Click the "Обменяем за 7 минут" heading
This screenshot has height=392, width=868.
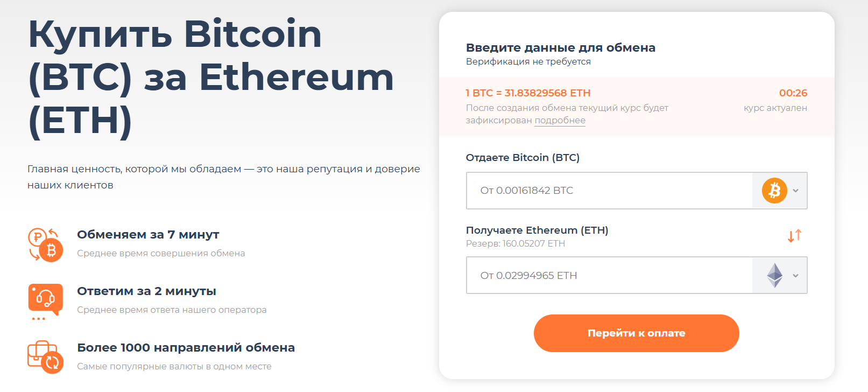point(148,235)
